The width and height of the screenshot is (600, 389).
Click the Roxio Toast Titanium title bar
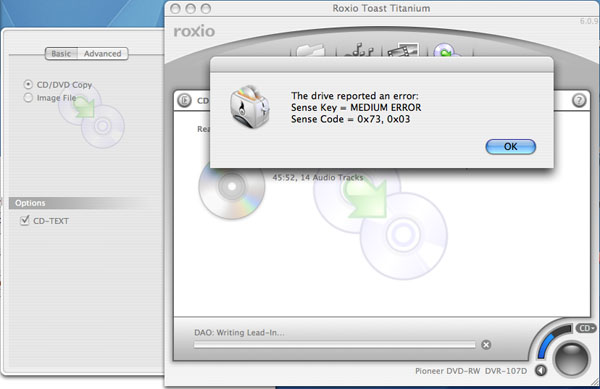[x=382, y=8]
